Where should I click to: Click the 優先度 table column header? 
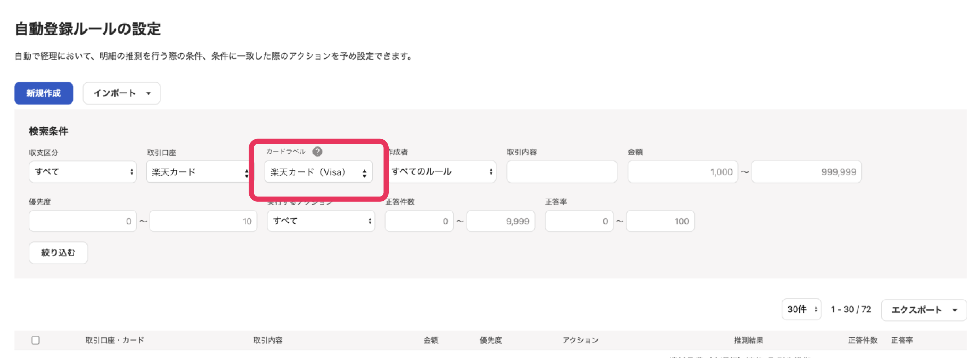coord(491,340)
